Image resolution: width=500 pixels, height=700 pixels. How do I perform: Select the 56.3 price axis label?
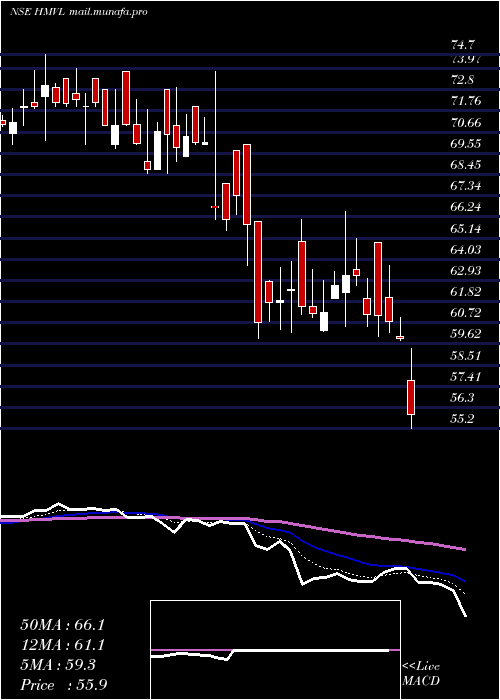coord(462,398)
